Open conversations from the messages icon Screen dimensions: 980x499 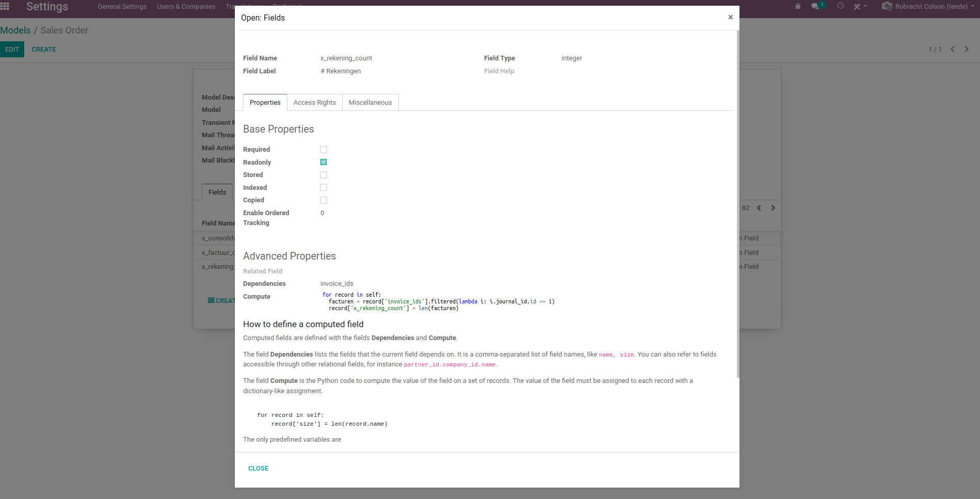pos(815,6)
